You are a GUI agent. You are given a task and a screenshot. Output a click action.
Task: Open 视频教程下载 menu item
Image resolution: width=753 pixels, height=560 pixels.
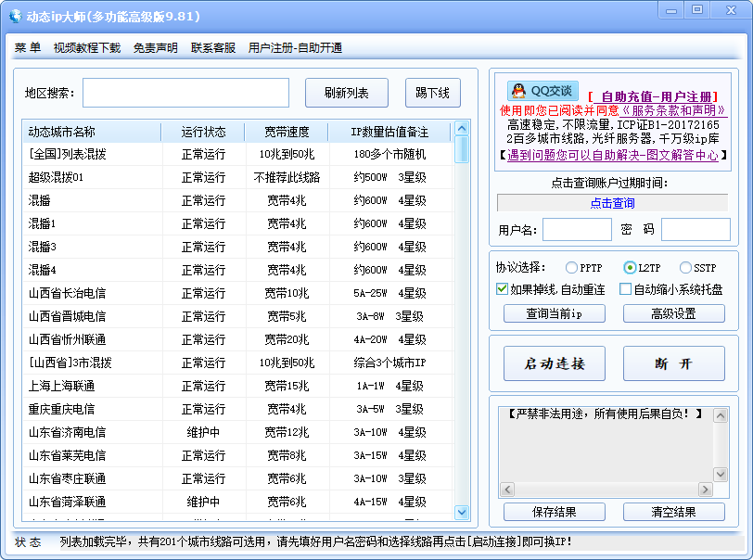click(x=87, y=48)
